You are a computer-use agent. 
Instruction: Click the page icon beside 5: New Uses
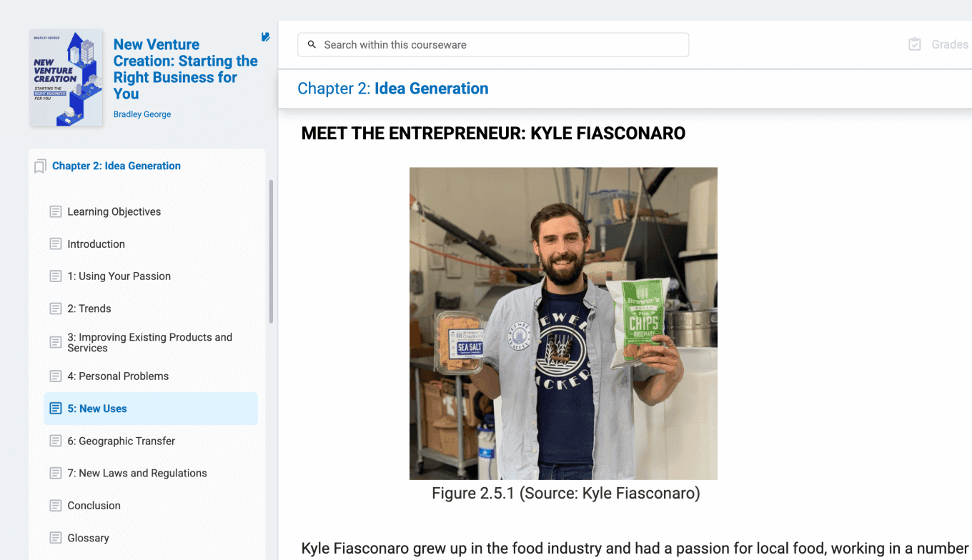click(56, 409)
